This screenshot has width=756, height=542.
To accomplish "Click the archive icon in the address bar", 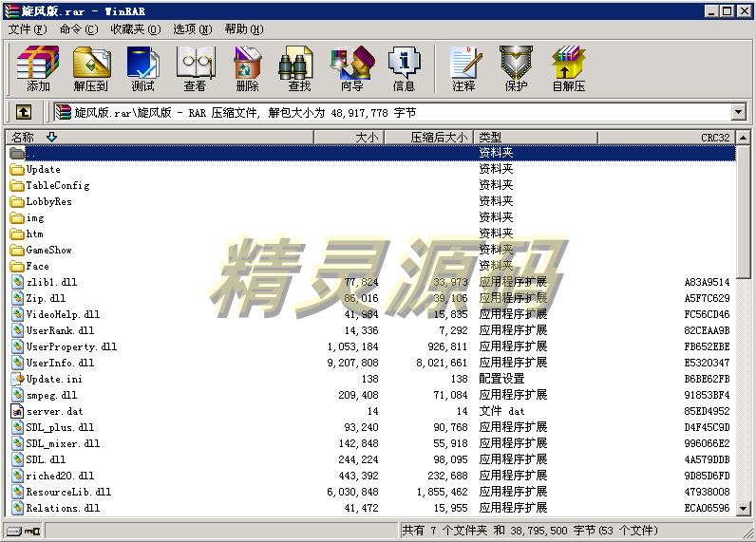I will pyautogui.click(x=64, y=112).
